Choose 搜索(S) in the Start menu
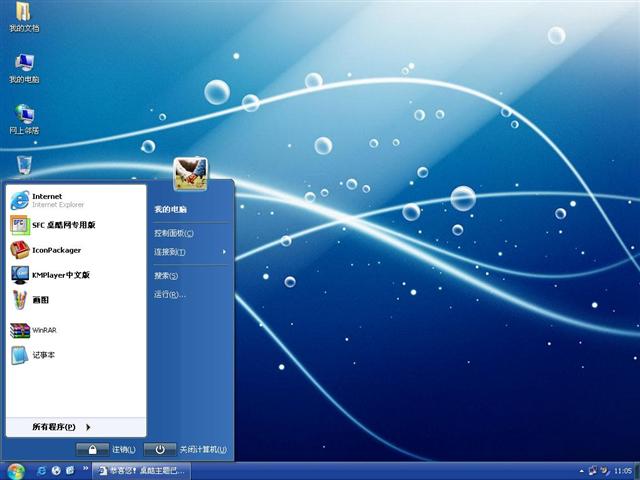 (166, 275)
